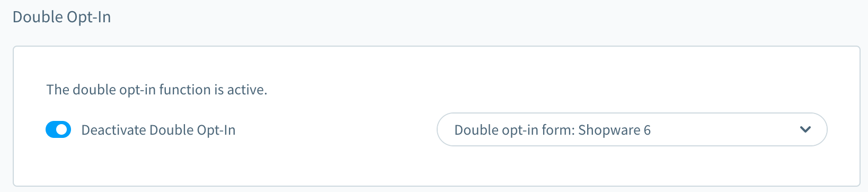The image size is (868, 192).
Task: Click the blue pill-shaped switch icon
Action: pos(58,129)
